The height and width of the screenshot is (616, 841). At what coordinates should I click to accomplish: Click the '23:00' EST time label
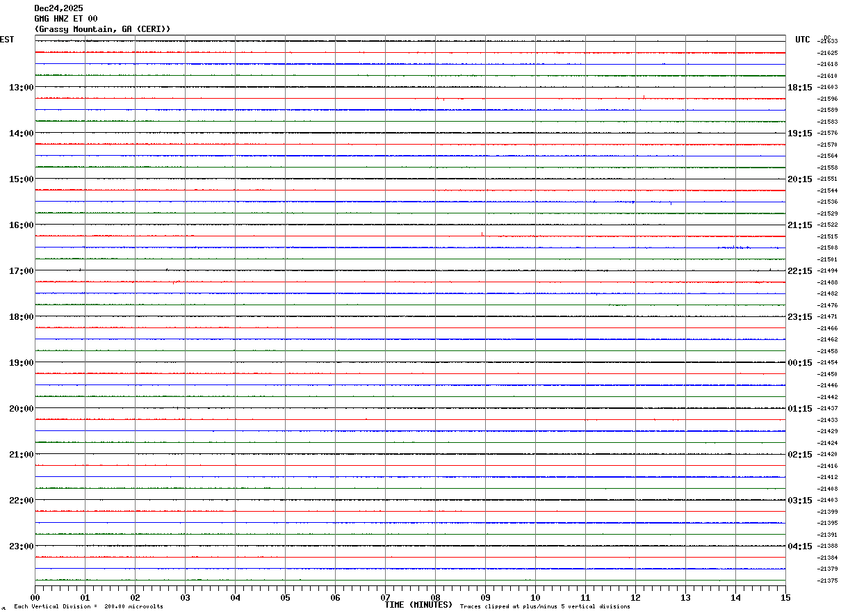point(21,546)
